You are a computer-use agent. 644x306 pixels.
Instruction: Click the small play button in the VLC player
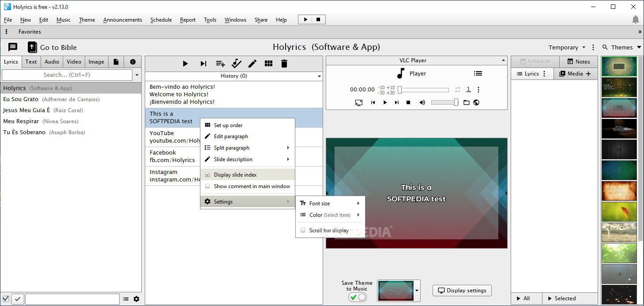point(385,102)
